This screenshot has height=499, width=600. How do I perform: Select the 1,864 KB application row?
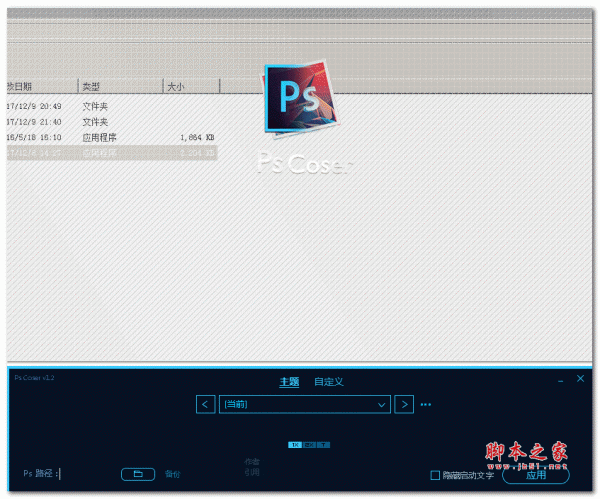pyautogui.click(x=112, y=137)
